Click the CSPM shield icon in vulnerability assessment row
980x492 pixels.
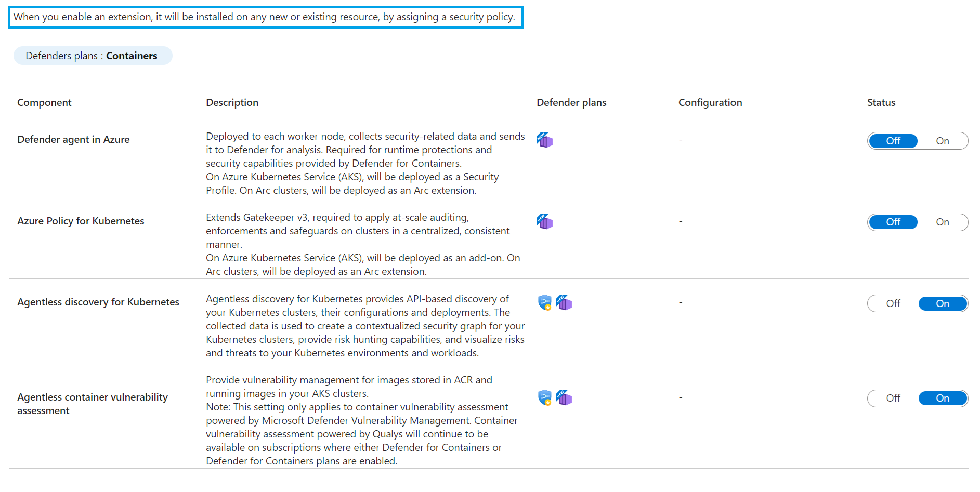click(544, 397)
